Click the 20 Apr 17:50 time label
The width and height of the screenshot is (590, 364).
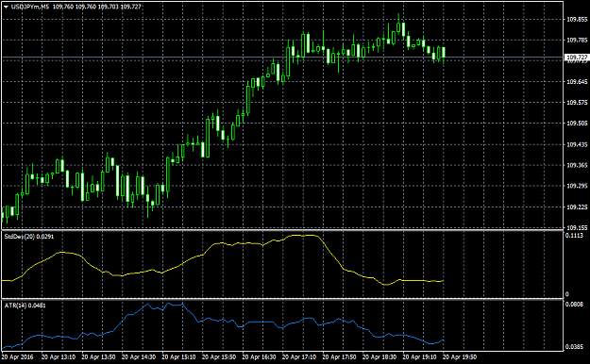340,356
